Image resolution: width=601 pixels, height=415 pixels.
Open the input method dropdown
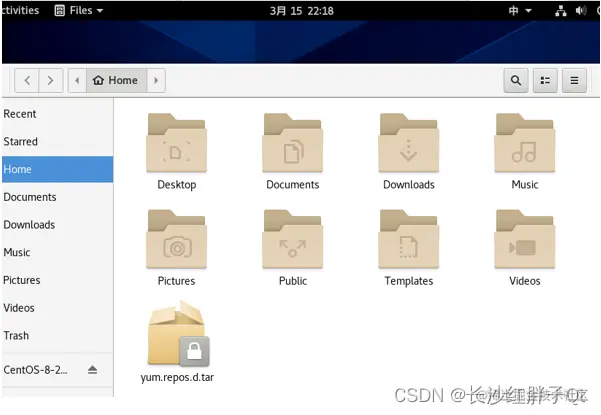(x=520, y=11)
